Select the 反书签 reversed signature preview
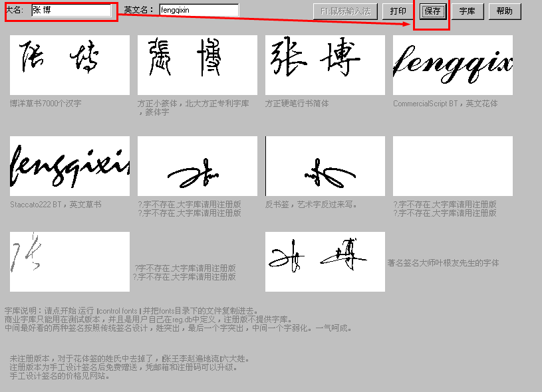Viewport: 542px width, 392px height. [325, 166]
